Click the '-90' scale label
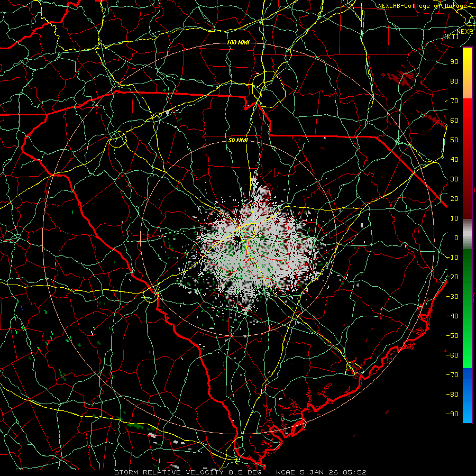 452,414
